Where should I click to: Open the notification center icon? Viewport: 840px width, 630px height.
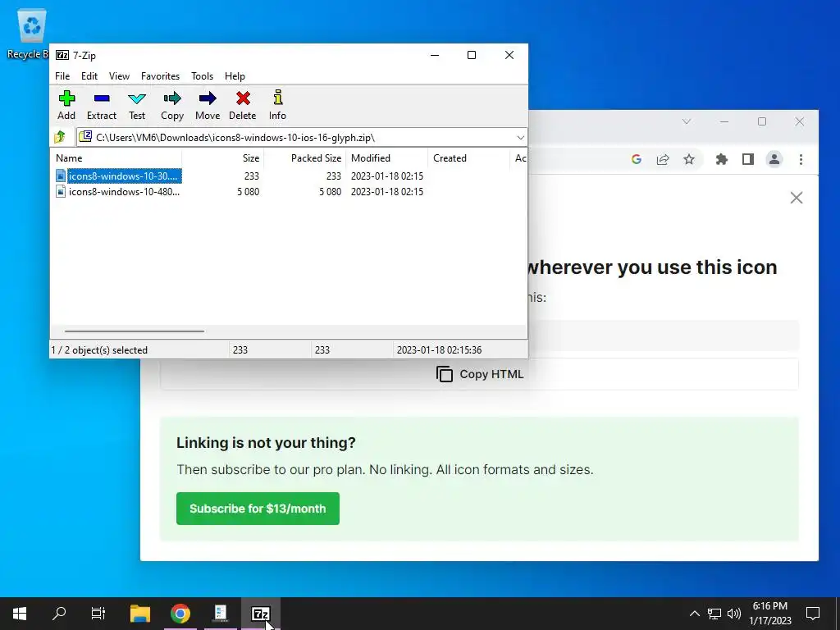tap(813, 614)
